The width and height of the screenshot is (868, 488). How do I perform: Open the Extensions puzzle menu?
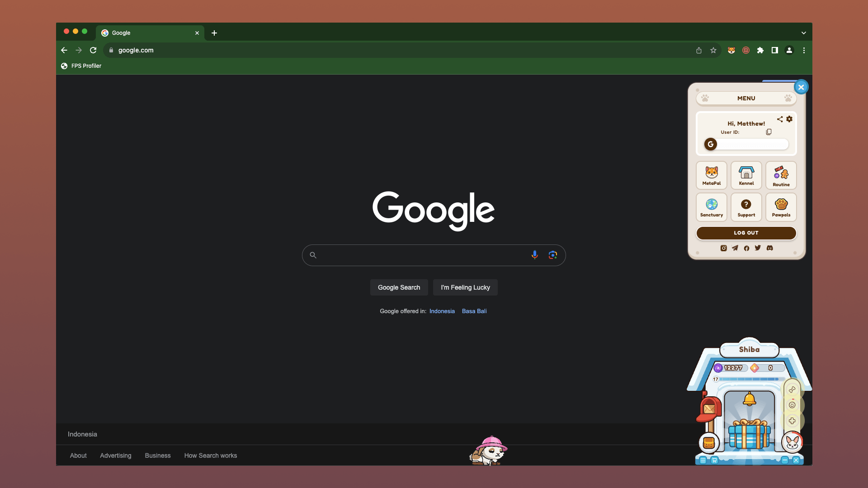(760, 50)
